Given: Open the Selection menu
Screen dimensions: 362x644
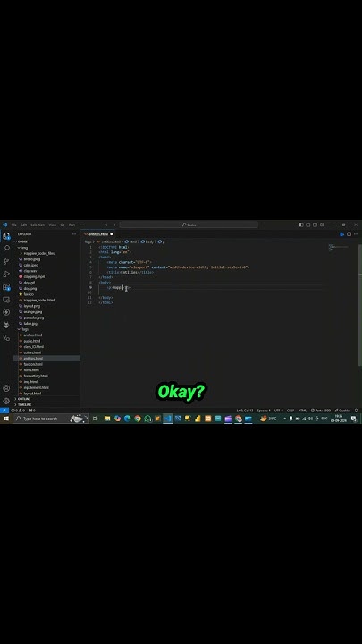Looking at the screenshot, I should [x=38, y=225].
